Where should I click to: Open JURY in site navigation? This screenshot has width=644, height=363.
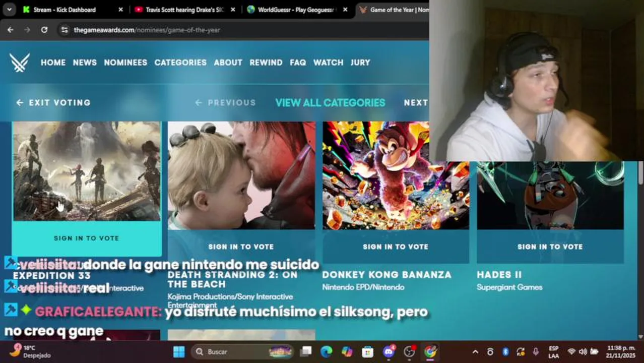tap(360, 63)
